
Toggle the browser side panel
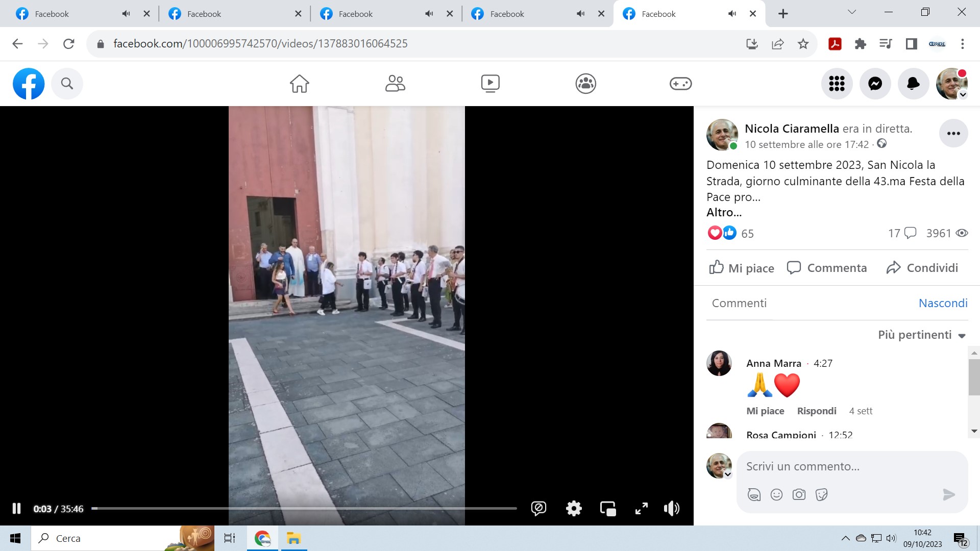tap(912, 44)
